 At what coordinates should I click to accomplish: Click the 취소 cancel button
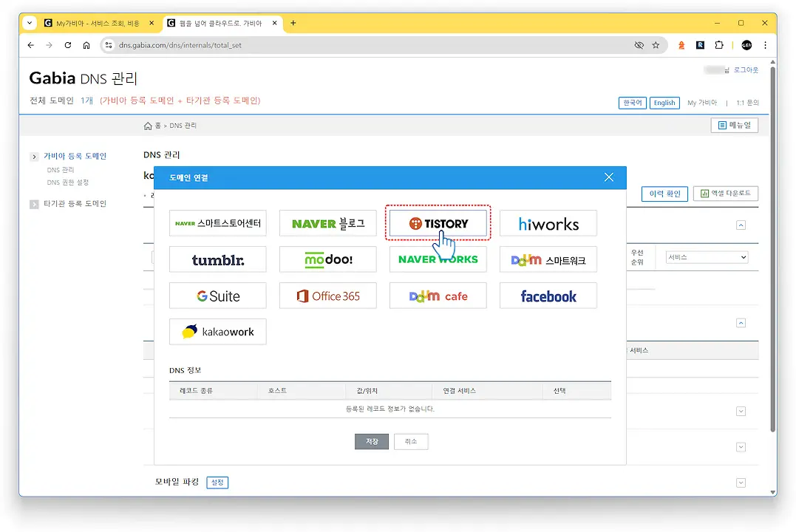point(411,442)
